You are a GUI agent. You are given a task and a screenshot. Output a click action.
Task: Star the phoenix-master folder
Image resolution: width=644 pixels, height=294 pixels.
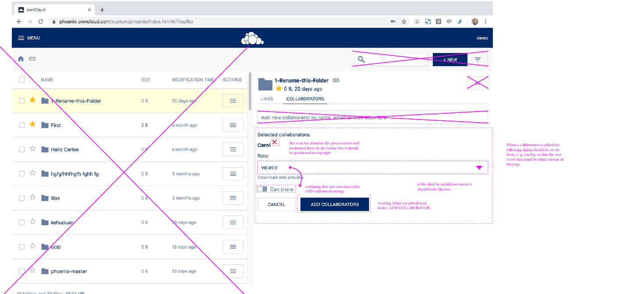32,271
